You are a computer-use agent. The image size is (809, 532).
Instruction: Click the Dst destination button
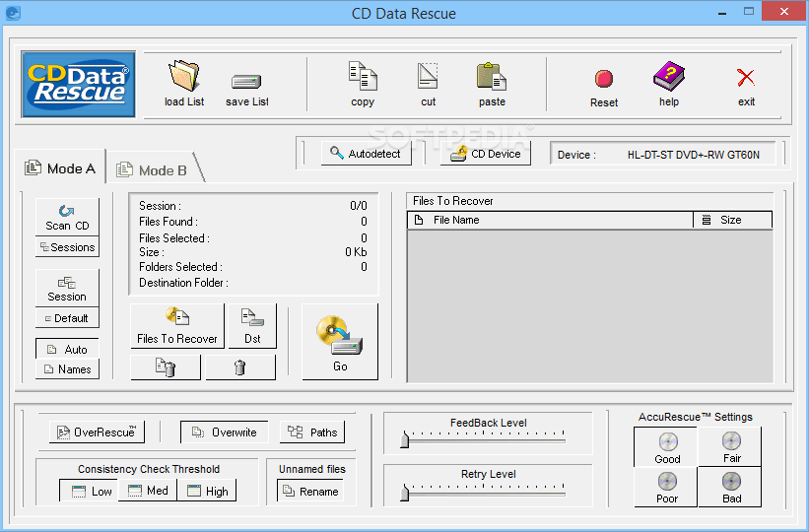pyautogui.click(x=252, y=326)
